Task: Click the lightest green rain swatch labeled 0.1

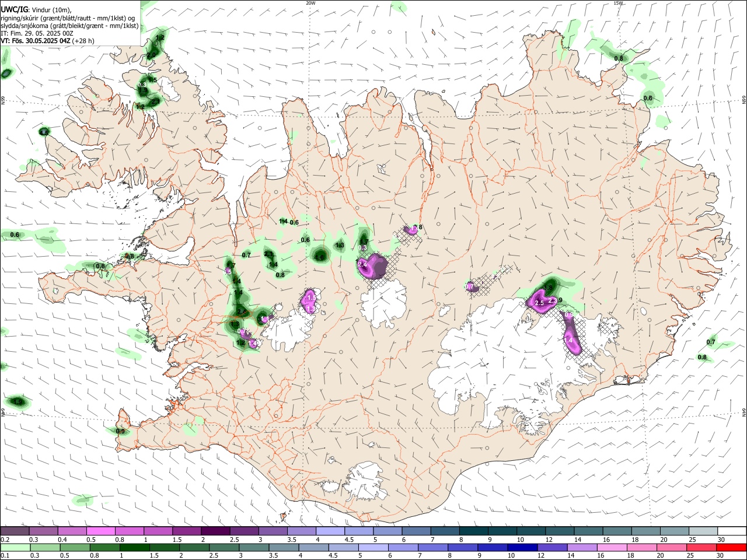Action: pos(16,547)
